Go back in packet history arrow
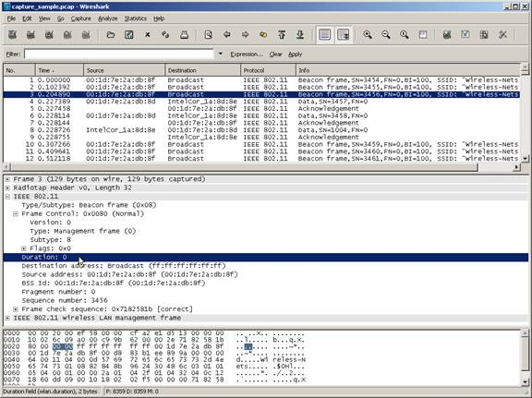Image resolution: width=532 pixels, height=398 pixels. click(226, 34)
